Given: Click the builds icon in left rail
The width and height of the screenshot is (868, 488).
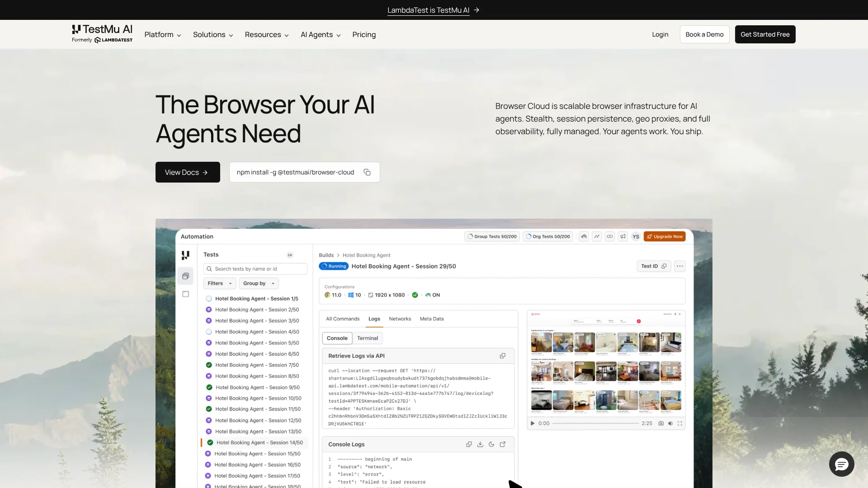Looking at the screenshot, I should pyautogui.click(x=185, y=276).
